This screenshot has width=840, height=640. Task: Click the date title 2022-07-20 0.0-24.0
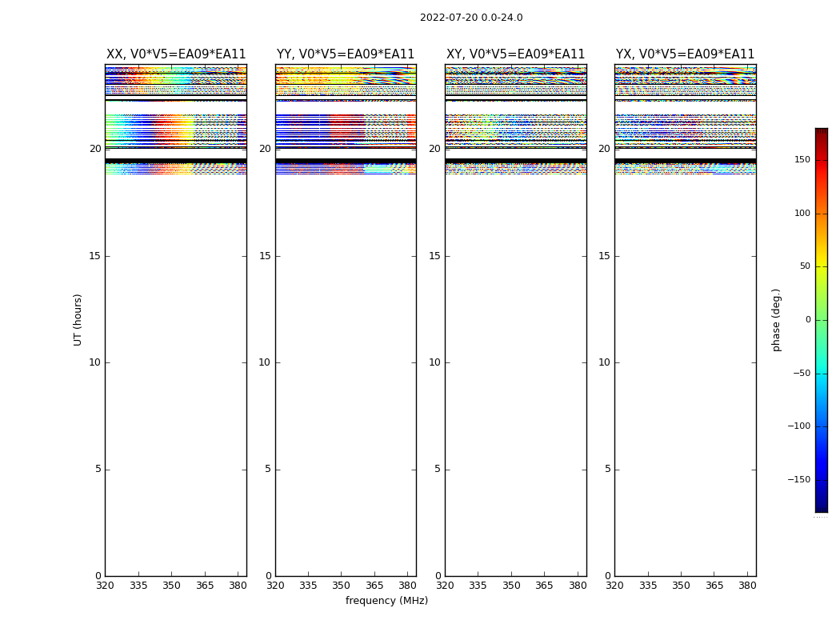click(x=471, y=18)
